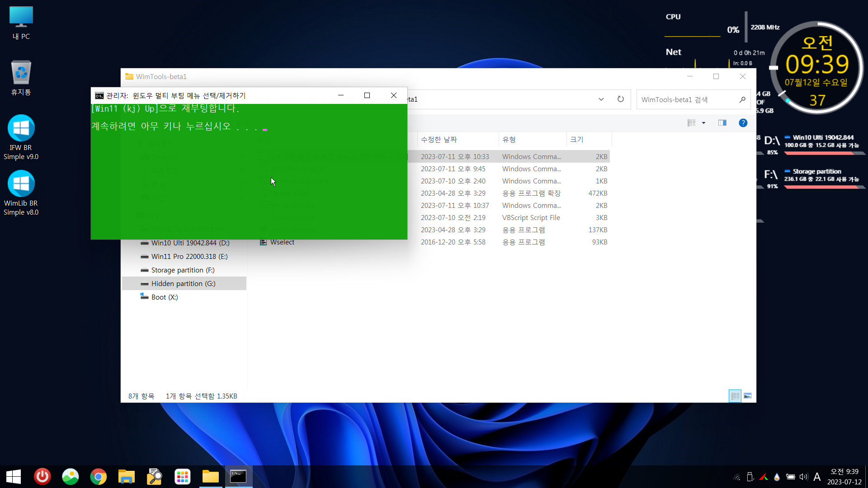Image resolution: width=868 pixels, height=488 pixels.
Task: Select Boot (X:) drive in the tree
Action: 164,297
